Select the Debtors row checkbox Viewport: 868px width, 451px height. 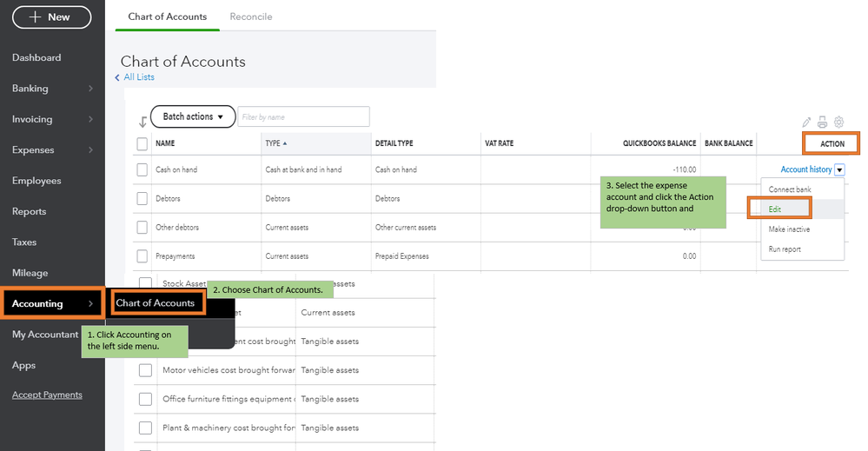point(142,199)
